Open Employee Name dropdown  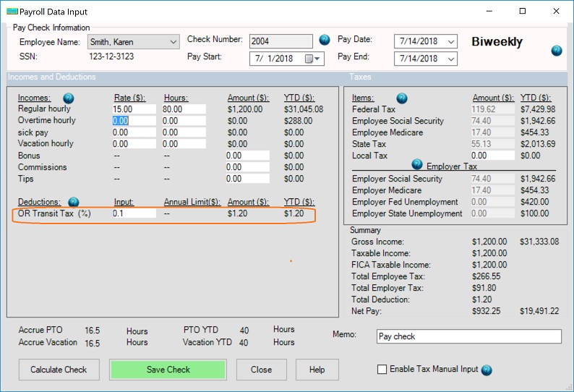[x=173, y=42]
